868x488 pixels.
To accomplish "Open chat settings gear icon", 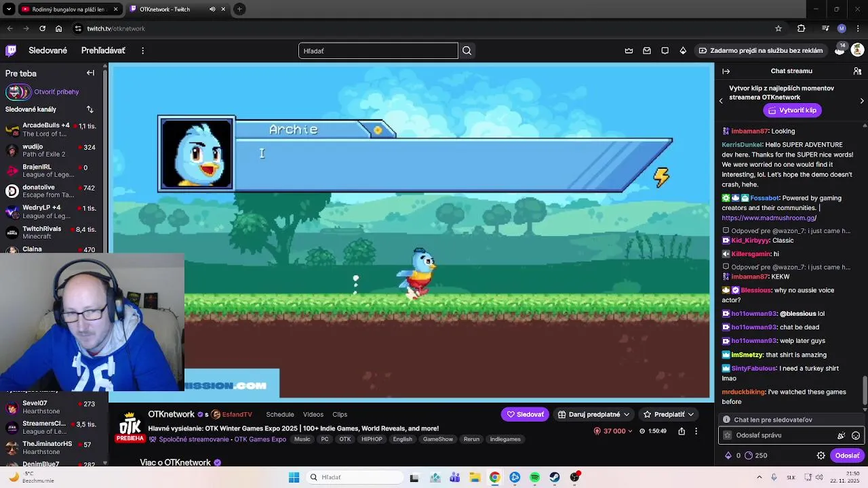I will 821,455.
